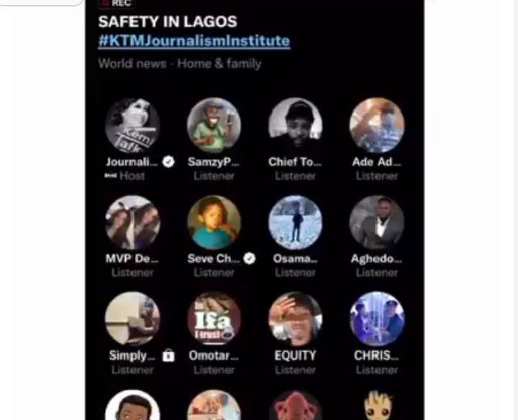The height and width of the screenshot is (420, 518).
Task: Open Seve Ch... listener avatar
Action: point(214,222)
